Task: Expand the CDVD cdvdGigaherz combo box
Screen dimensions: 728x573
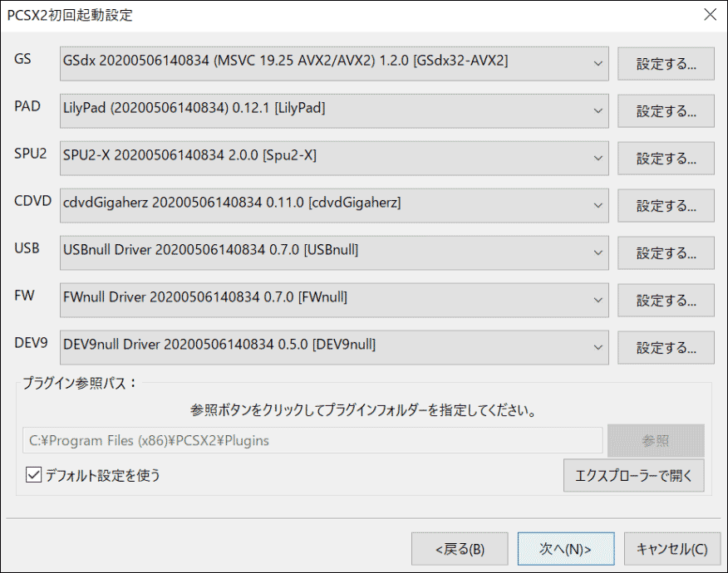Action: coord(334,206)
